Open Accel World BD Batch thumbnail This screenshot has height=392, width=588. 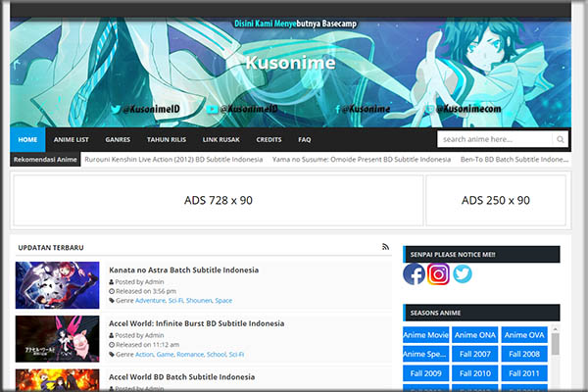pyautogui.click(x=58, y=380)
